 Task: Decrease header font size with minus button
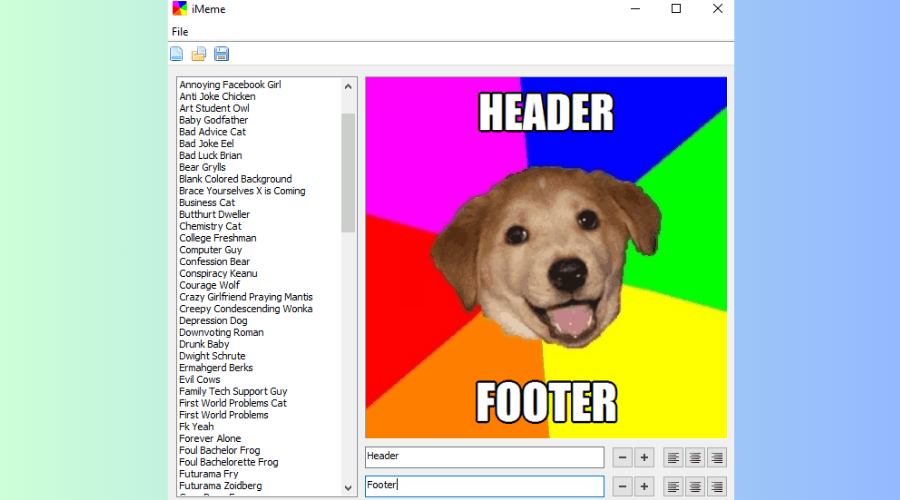pos(622,458)
